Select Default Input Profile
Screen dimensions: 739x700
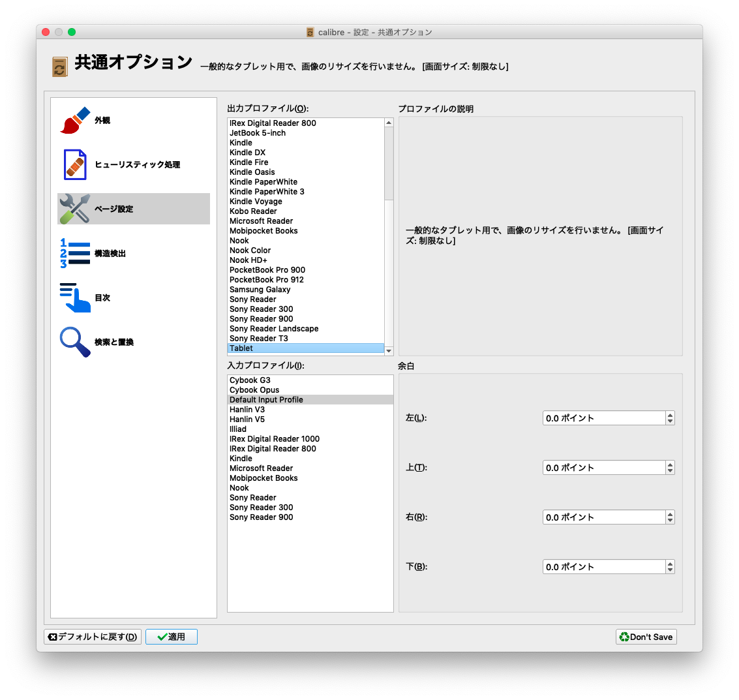[310, 400]
